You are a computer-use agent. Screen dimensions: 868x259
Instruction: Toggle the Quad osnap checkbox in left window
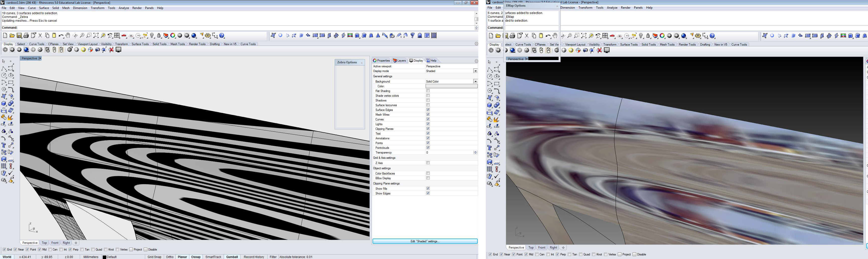[x=93, y=250]
